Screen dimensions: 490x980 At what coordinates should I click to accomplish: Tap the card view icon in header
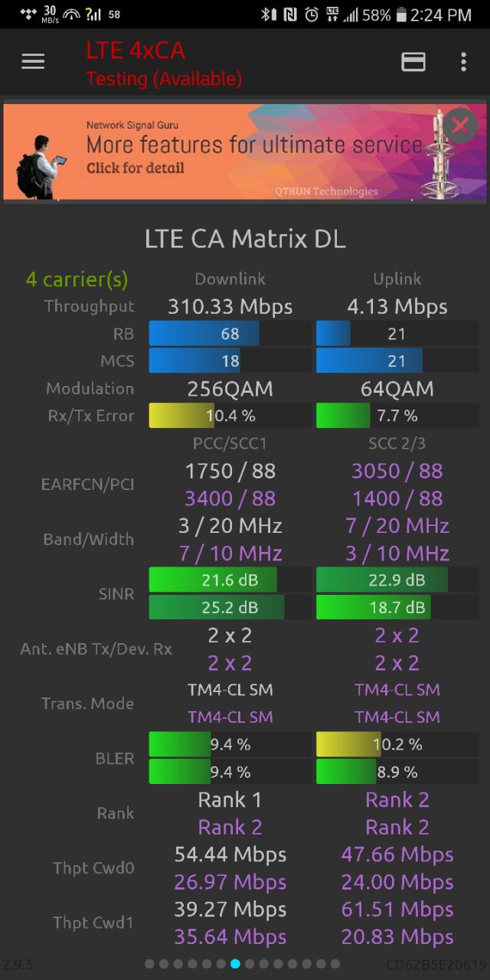tap(413, 62)
